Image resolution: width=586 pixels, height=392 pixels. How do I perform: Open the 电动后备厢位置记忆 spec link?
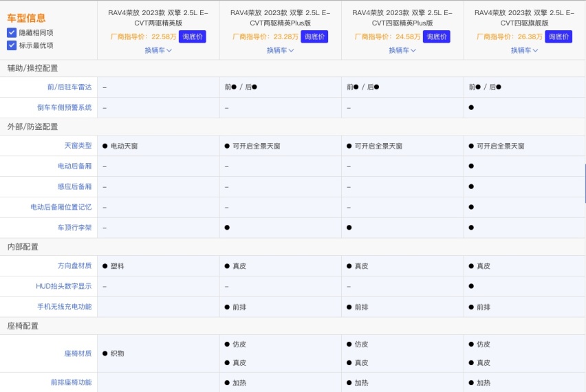61,207
